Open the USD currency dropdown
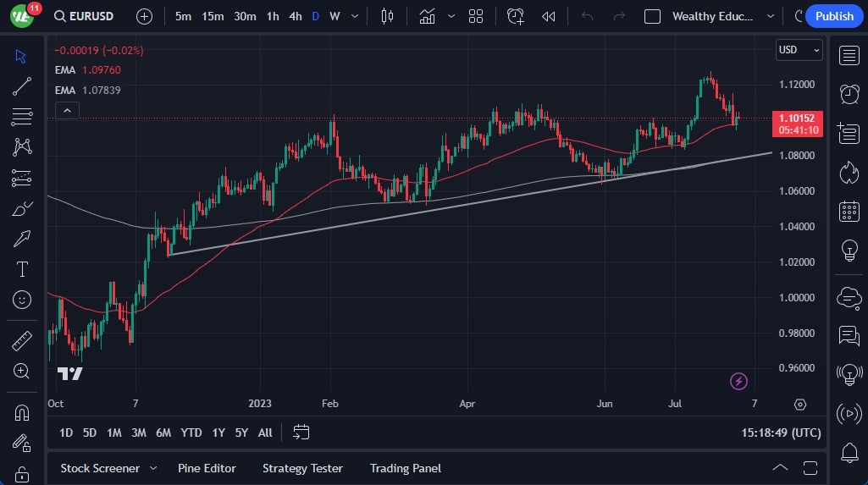868x485 pixels. [x=799, y=50]
